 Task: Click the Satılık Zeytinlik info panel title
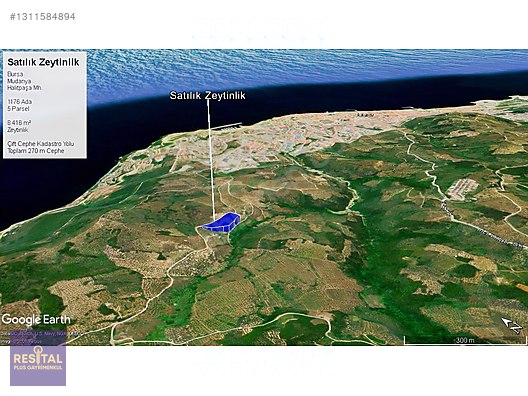coord(43,62)
